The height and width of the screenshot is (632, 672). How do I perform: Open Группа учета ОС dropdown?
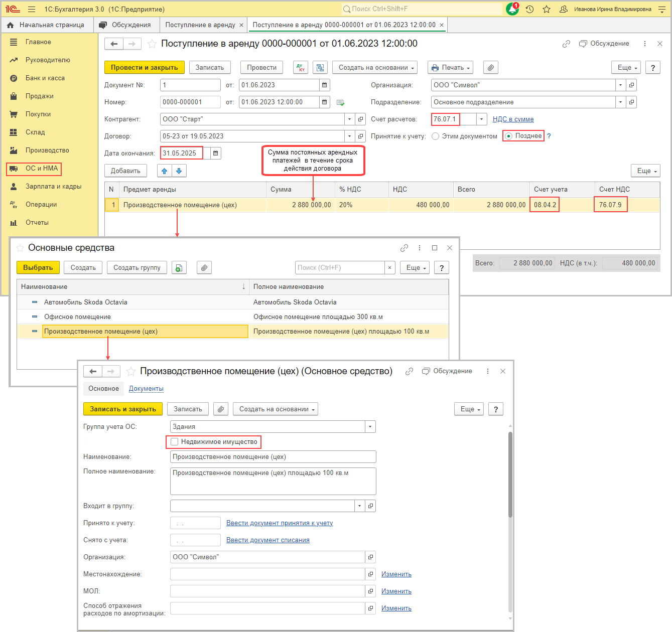tap(370, 427)
